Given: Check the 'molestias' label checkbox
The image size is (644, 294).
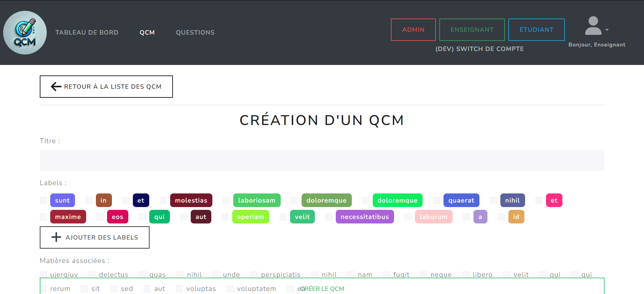Looking at the screenshot, I should click(163, 200).
